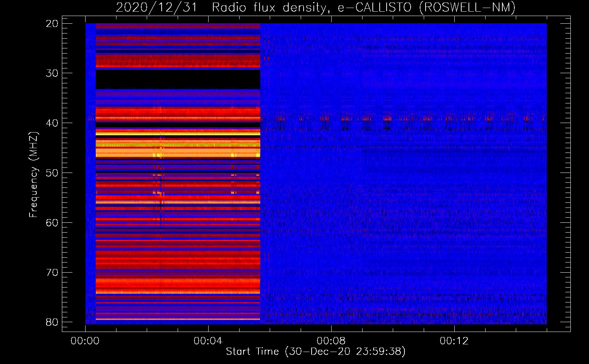Click the '30' frequency tick label

pyautogui.click(x=52, y=73)
